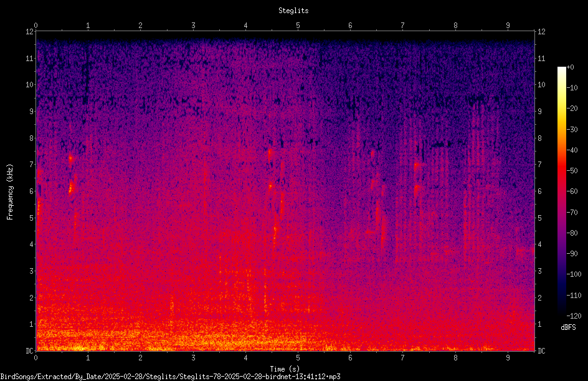
Task: Click the -50 level on the dBFS color scale
Action: (x=572, y=170)
